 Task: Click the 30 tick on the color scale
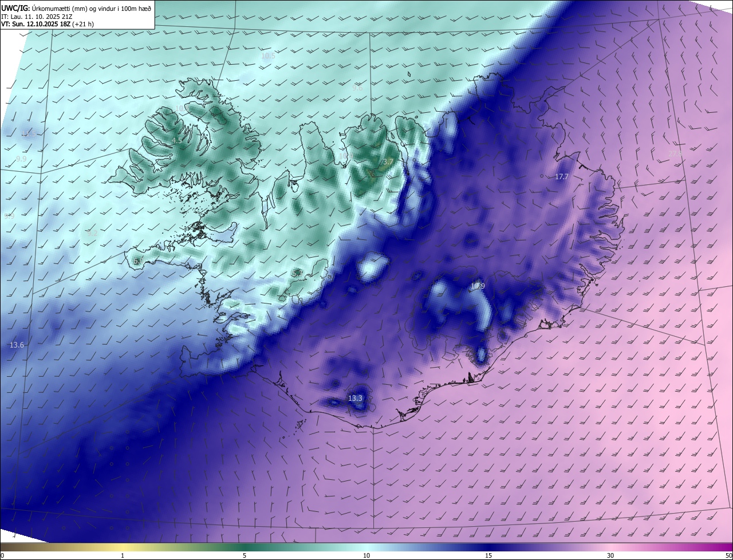coord(610,555)
